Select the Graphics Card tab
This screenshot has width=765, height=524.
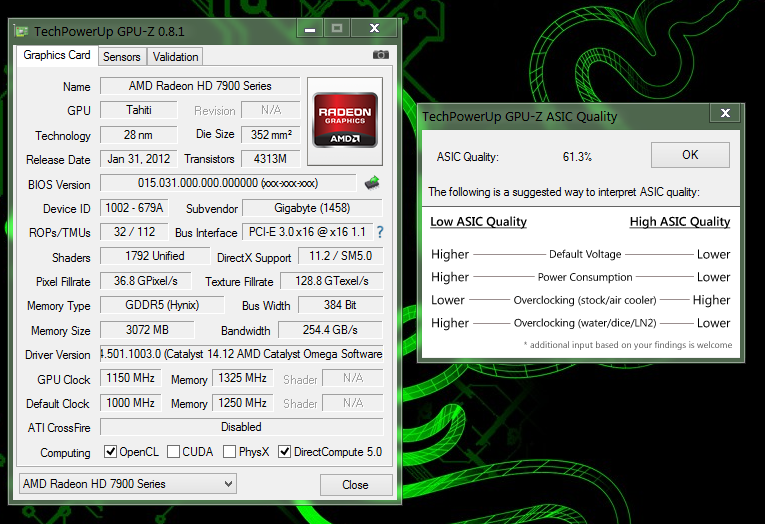tap(57, 55)
